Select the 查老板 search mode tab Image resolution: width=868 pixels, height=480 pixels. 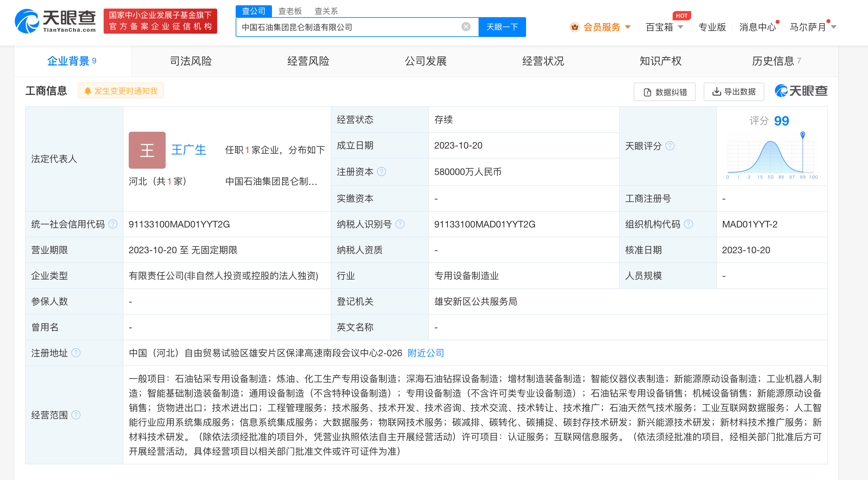[290, 11]
